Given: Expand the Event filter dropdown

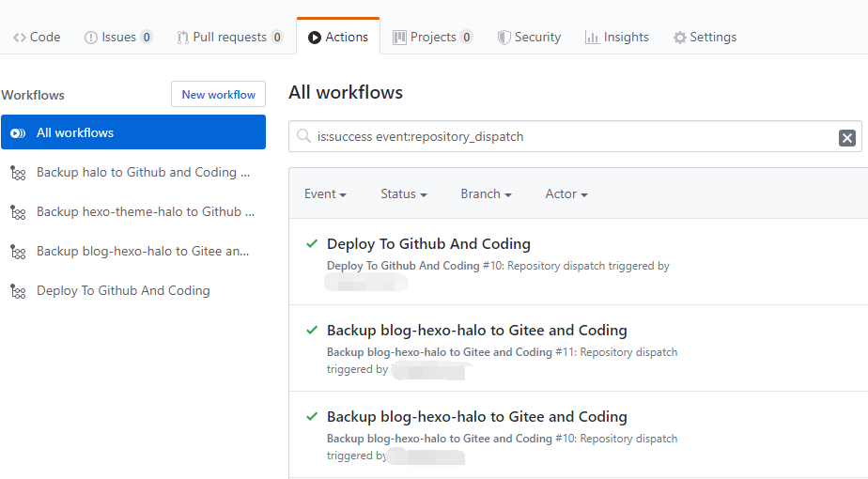Looking at the screenshot, I should pyautogui.click(x=325, y=193).
